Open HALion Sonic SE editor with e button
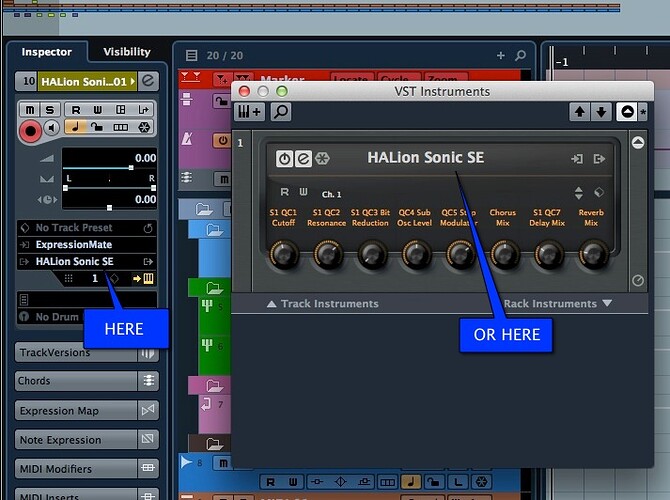The height and width of the screenshot is (500, 670). [303, 159]
